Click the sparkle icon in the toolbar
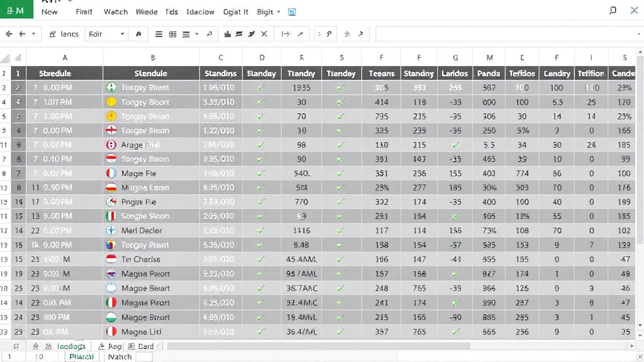This screenshot has width=644, height=362. [347, 34]
